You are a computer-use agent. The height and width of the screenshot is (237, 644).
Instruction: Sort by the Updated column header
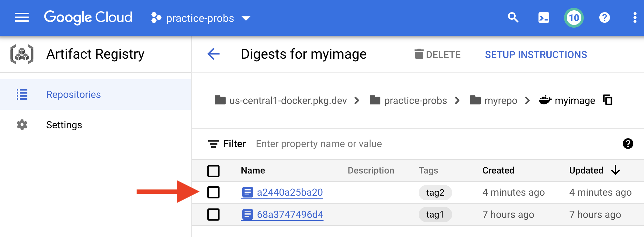[586, 170]
